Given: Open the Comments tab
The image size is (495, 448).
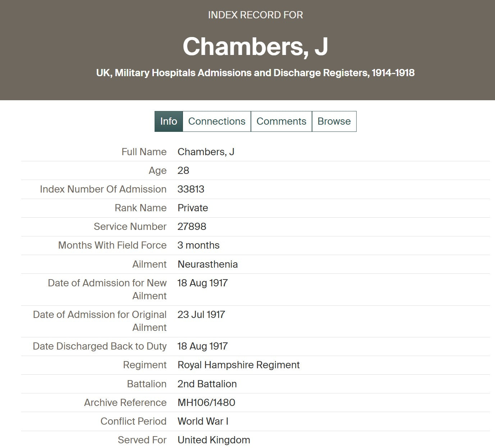Looking at the screenshot, I should 281,121.
